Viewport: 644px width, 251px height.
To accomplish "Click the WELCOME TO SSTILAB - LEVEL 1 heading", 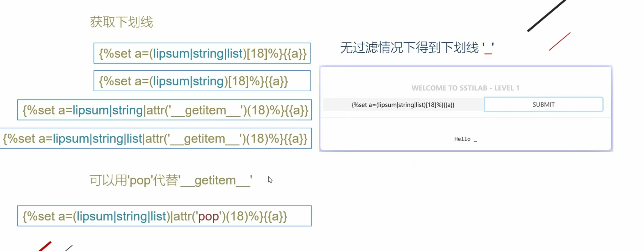I will pyautogui.click(x=465, y=88).
